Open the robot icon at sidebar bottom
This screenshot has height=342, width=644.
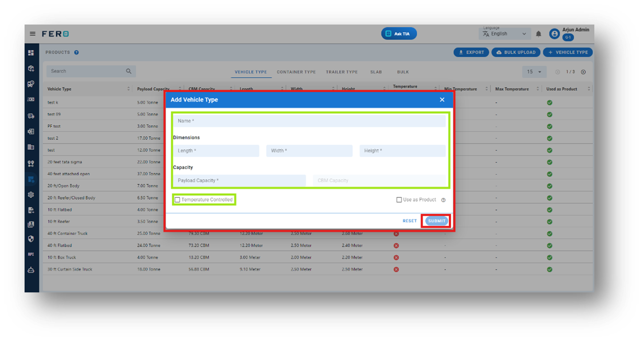(31, 270)
